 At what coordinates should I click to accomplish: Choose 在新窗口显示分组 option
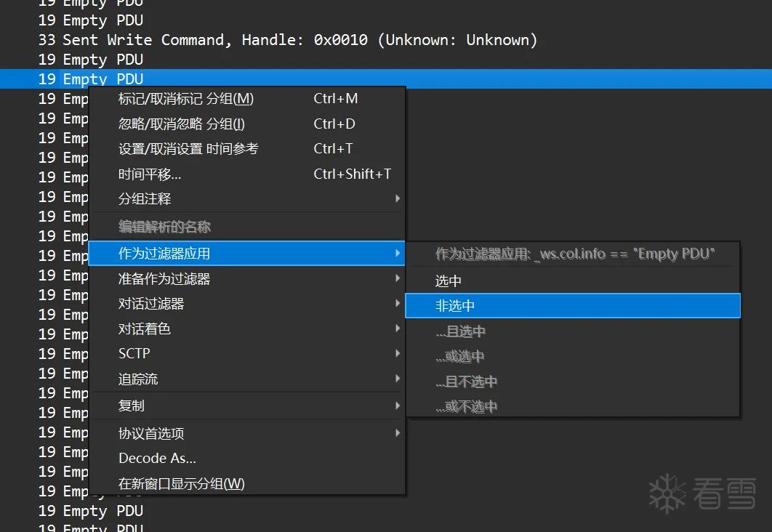(x=247, y=483)
